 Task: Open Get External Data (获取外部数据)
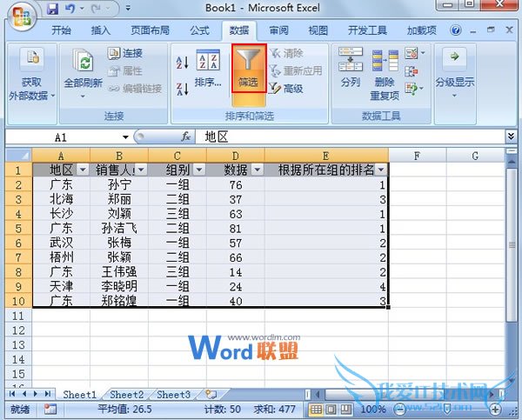31,74
